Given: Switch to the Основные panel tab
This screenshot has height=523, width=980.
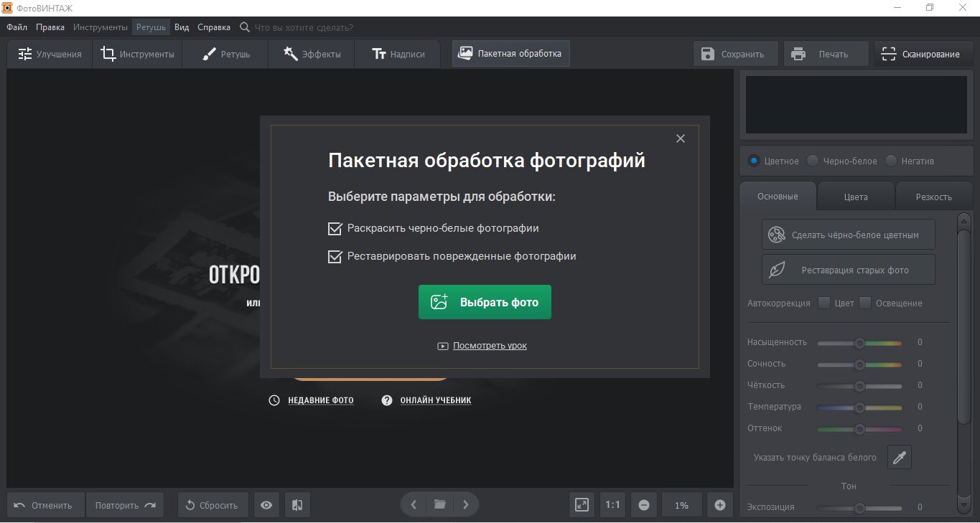Looking at the screenshot, I should 778,196.
